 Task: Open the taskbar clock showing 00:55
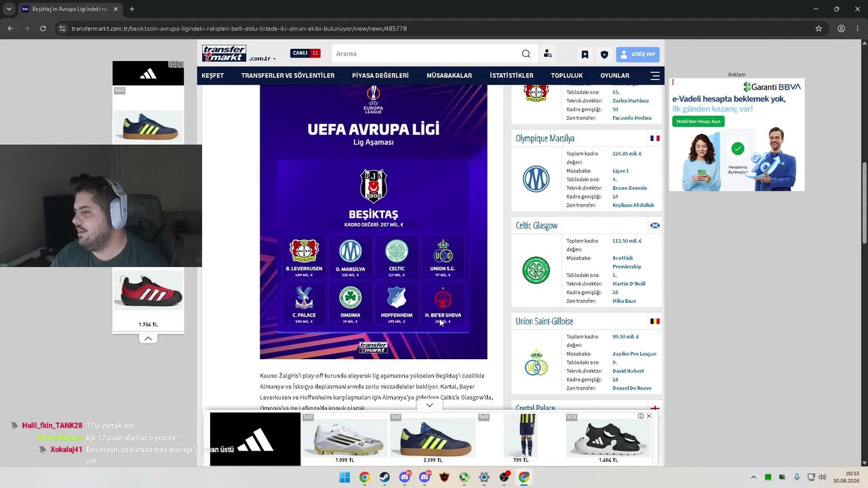tap(848, 477)
